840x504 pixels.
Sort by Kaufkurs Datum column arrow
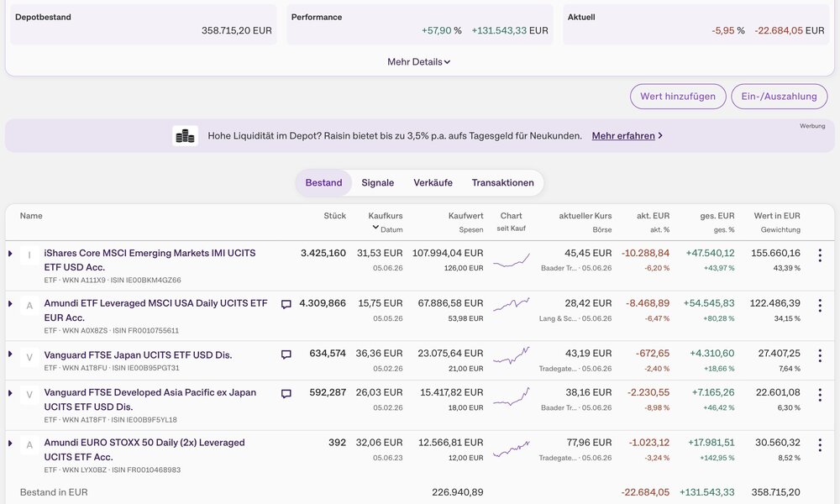375,228
